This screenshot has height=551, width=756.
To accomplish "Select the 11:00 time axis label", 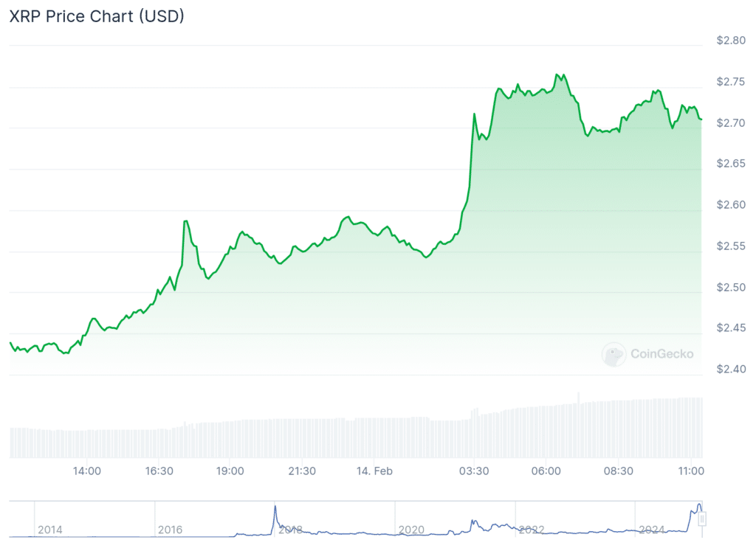I will (x=690, y=471).
